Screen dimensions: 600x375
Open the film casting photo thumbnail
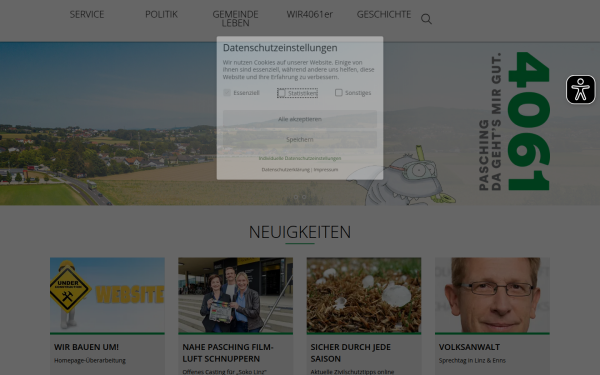point(235,295)
